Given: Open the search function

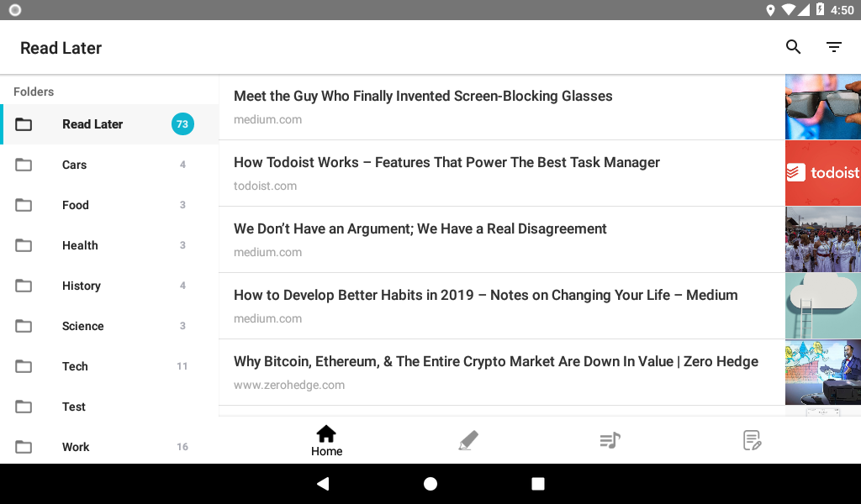Looking at the screenshot, I should tap(793, 47).
